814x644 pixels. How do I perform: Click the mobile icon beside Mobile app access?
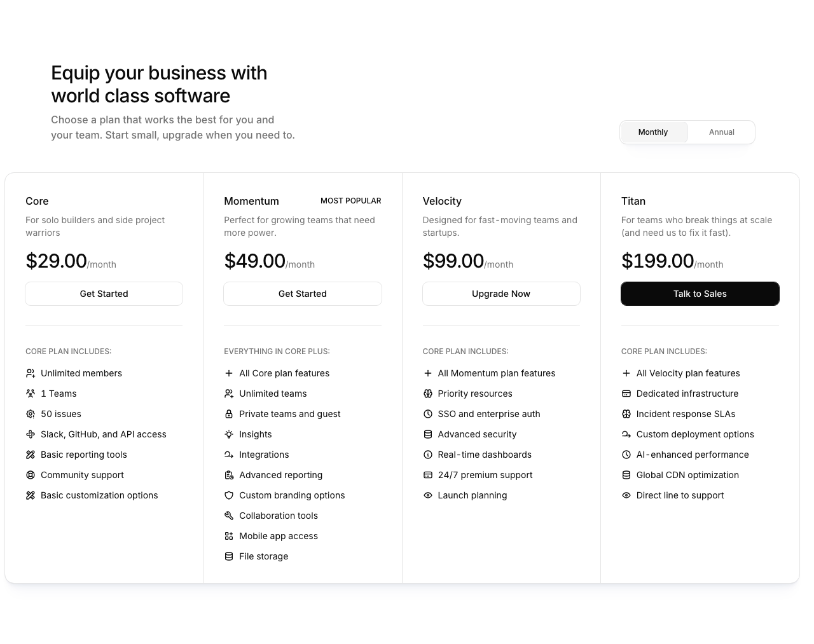click(x=229, y=536)
